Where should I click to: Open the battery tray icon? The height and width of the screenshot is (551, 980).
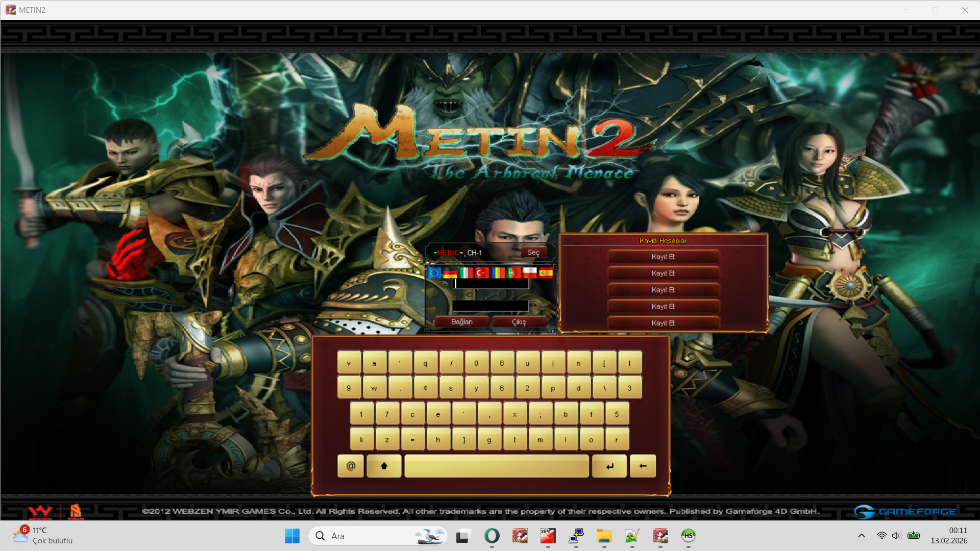click(914, 536)
